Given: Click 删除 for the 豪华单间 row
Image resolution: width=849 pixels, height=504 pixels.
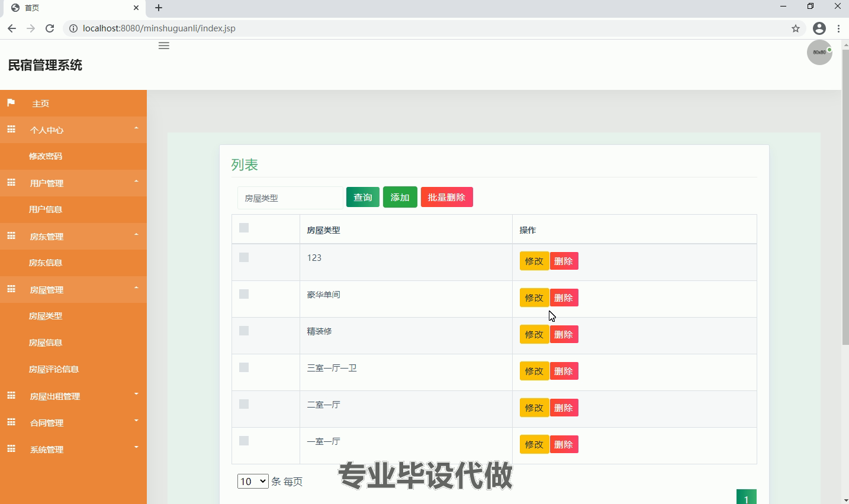Looking at the screenshot, I should click(564, 298).
